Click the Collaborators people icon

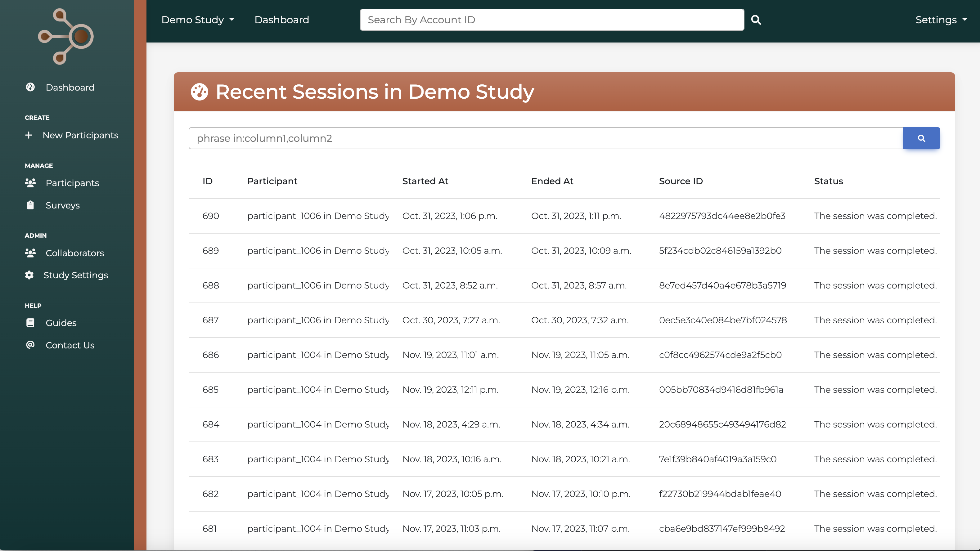(30, 253)
